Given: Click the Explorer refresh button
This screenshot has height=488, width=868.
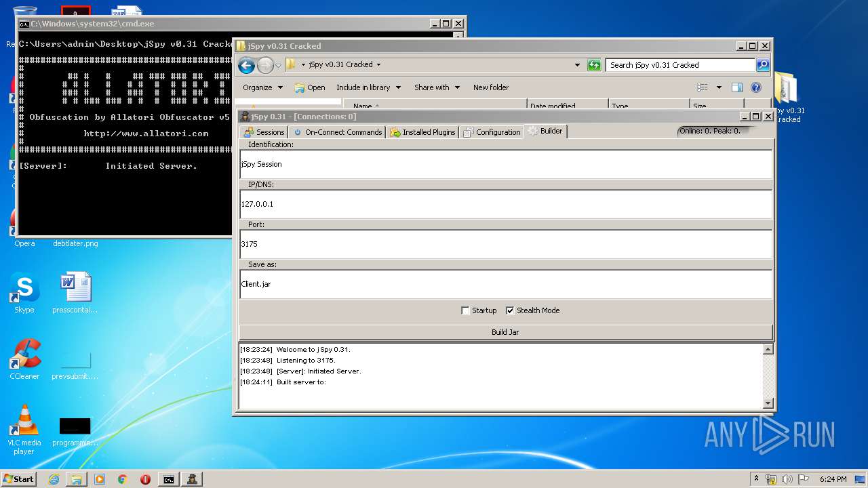Looking at the screenshot, I should [594, 65].
